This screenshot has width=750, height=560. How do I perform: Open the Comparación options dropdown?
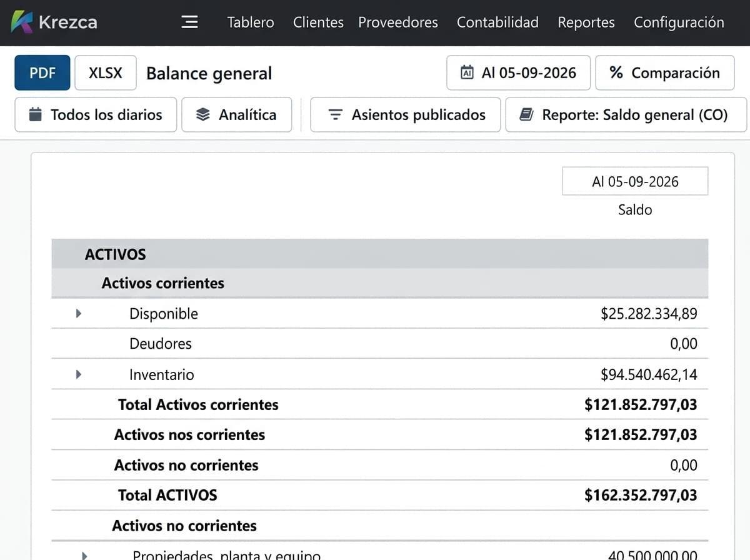point(666,72)
